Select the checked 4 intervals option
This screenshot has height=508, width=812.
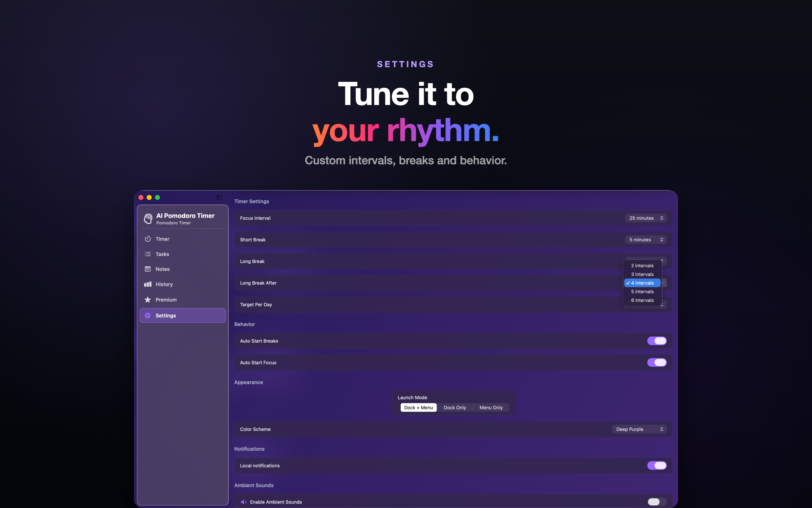click(x=642, y=283)
